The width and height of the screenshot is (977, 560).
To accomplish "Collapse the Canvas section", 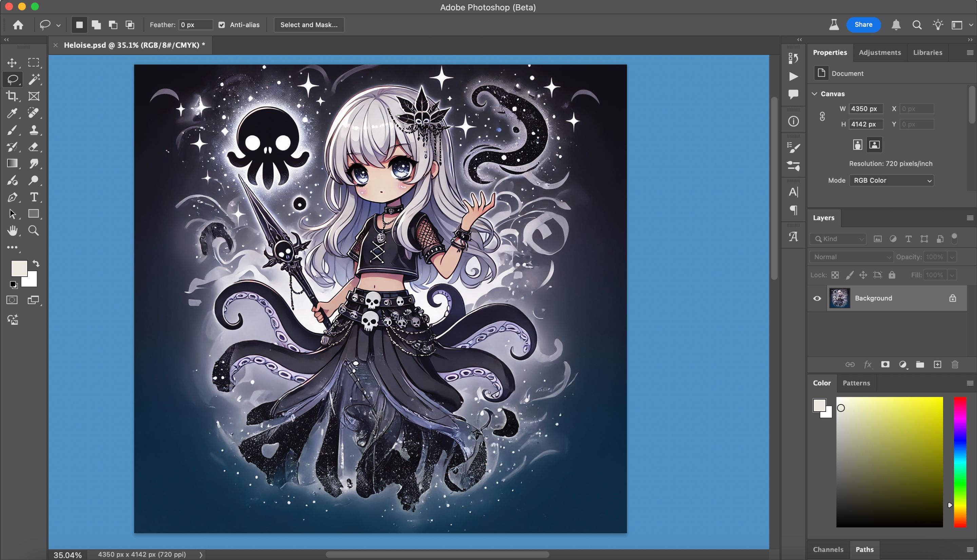I will 815,94.
